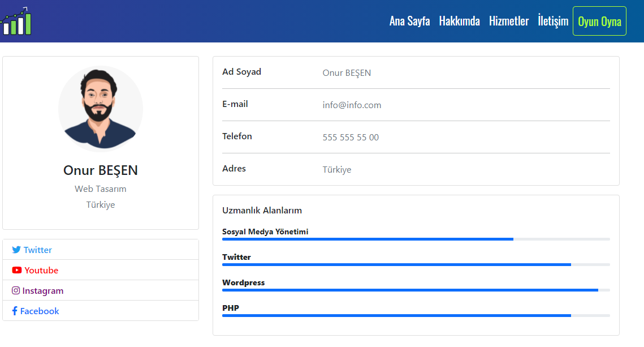Navigate to İletişim in the header
The image size is (644, 347).
(x=553, y=21)
